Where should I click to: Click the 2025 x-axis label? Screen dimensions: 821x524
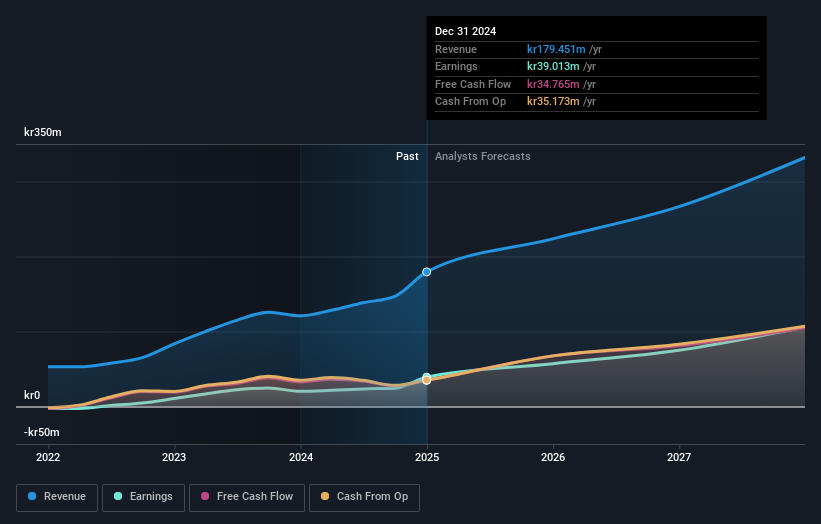[427, 457]
